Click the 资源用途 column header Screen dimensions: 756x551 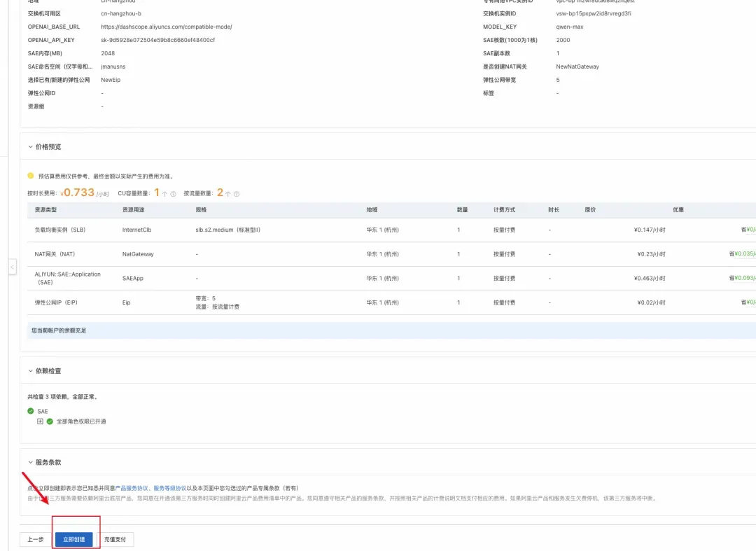pos(134,210)
